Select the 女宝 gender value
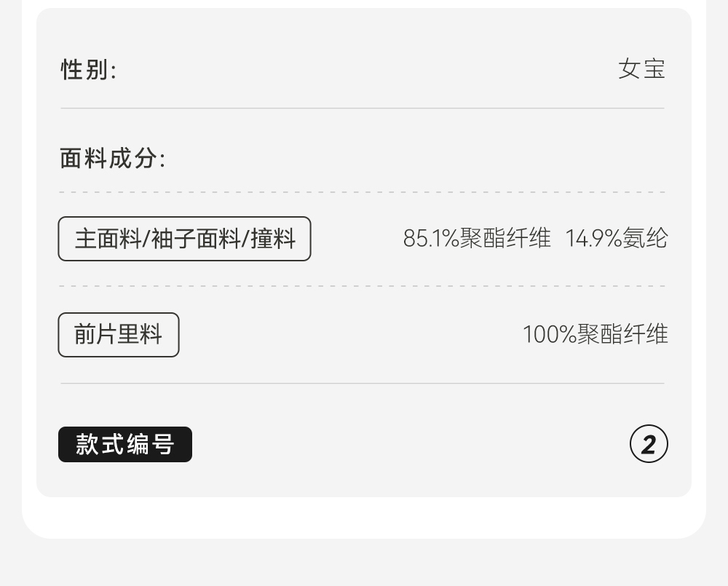 click(x=641, y=69)
